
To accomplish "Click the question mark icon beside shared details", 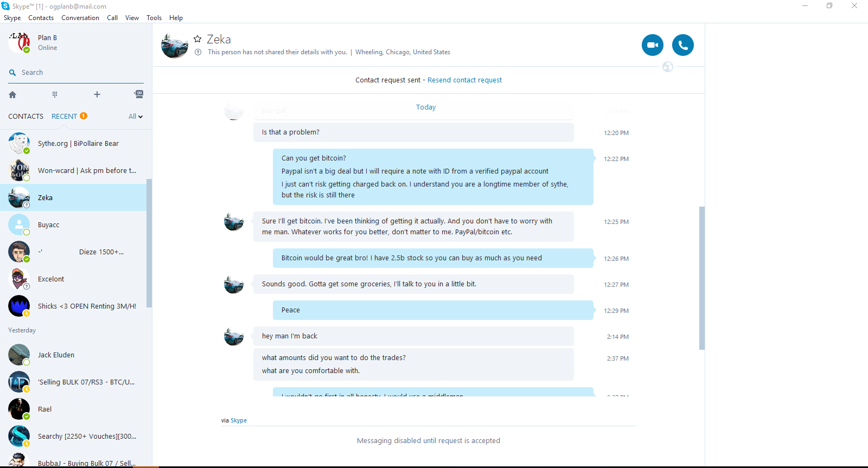I will click(198, 52).
